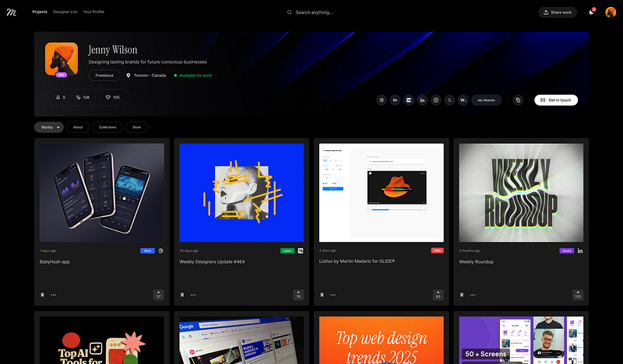
Task: Click the Get in touch button
Action: coord(556,100)
